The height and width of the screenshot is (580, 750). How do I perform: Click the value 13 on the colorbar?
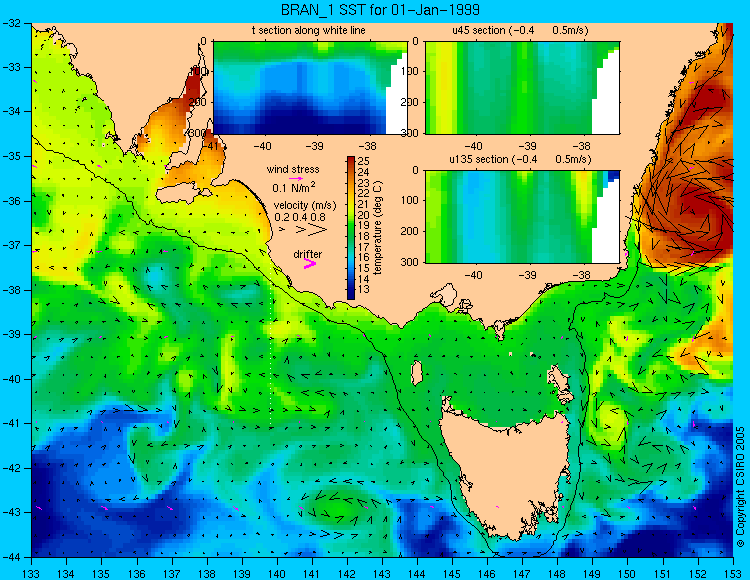[364, 289]
